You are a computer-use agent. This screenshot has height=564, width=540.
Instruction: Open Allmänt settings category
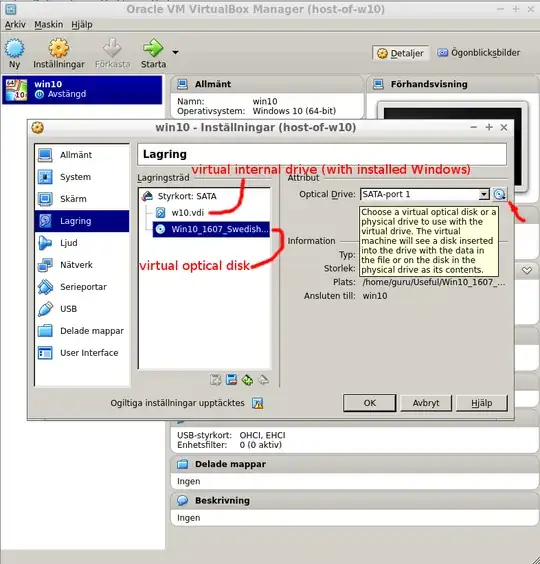[x=82, y=155]
